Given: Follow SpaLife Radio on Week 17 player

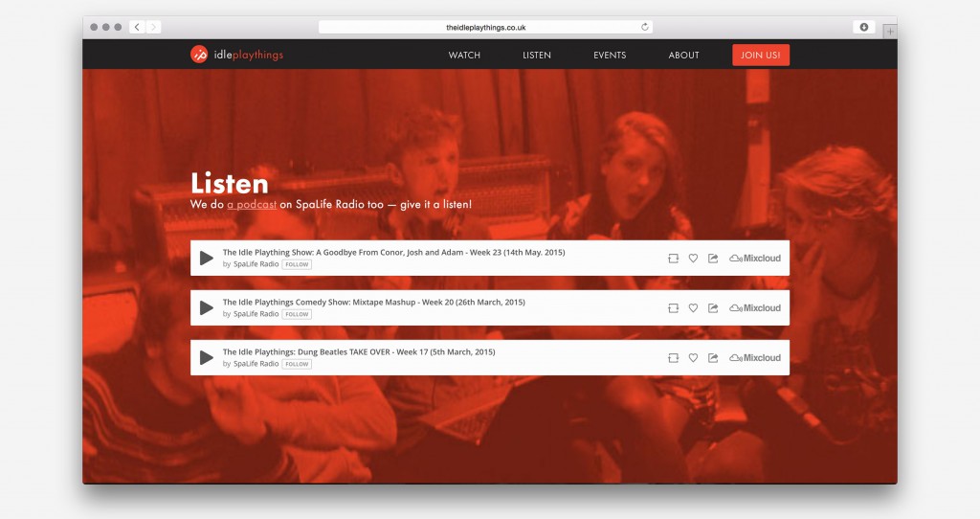Looking at the screenshot, I should [x=297, y=364].
